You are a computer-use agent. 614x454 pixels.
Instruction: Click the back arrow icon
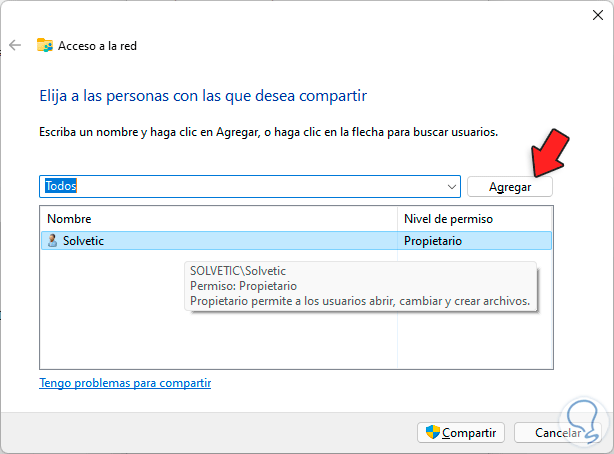(15, 45)
